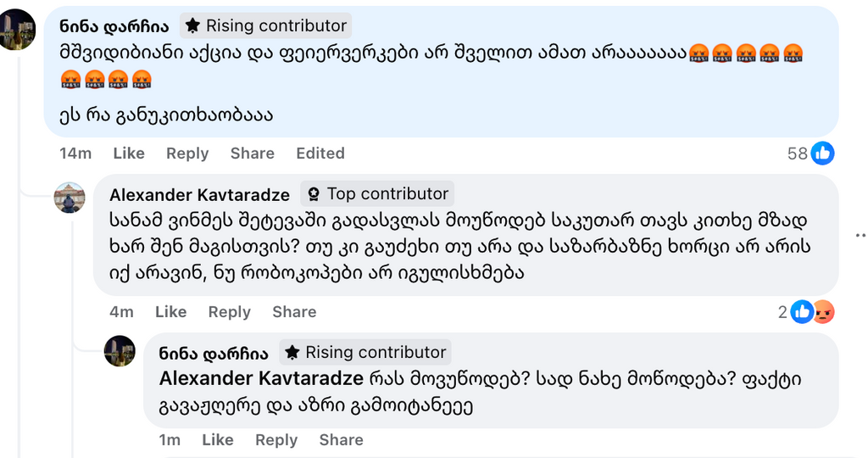Click the Rising contributor star badge in last reply

click(292, 353)
